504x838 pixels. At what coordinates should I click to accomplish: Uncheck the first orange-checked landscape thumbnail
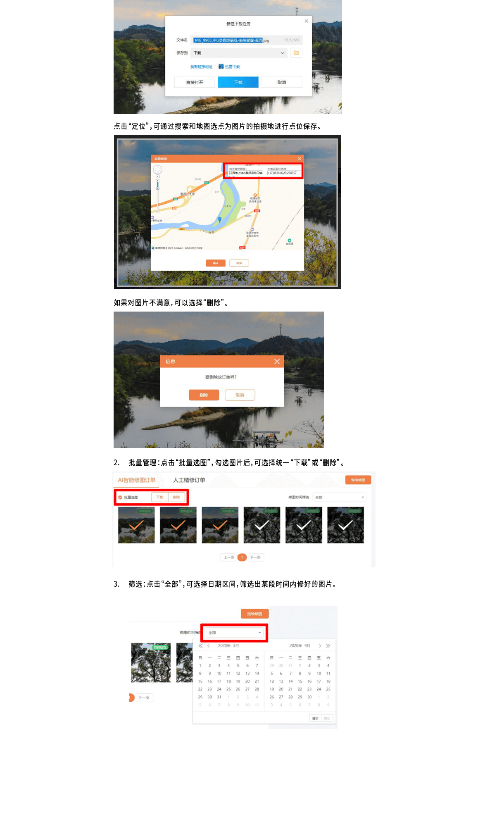tap(136, 525)
